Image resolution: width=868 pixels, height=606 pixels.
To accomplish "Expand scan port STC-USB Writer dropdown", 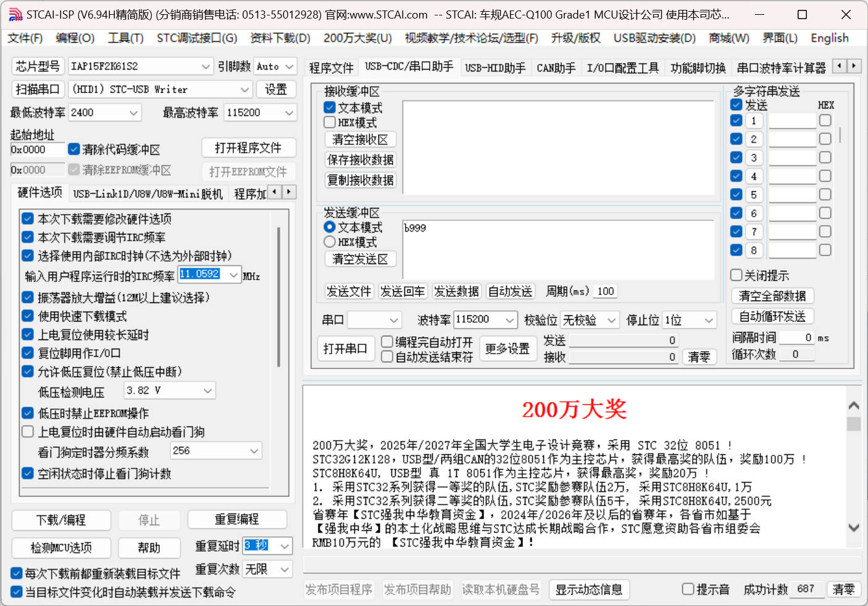I will coord(244,89).
